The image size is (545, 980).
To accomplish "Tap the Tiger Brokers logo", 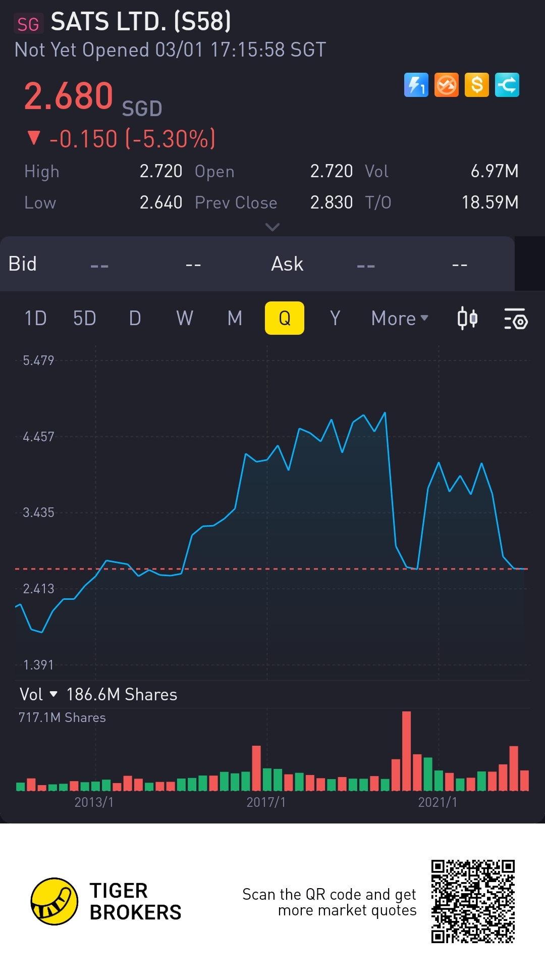I will 54,901.
